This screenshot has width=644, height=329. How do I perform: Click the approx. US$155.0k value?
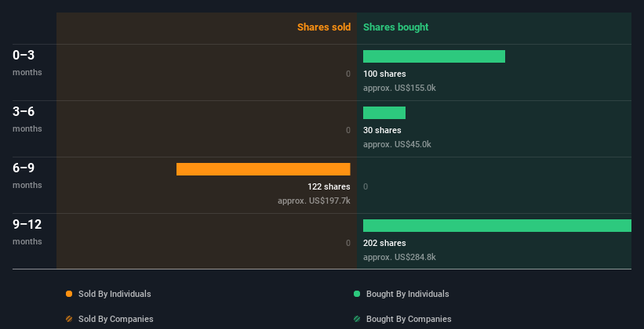pos(399,88)
